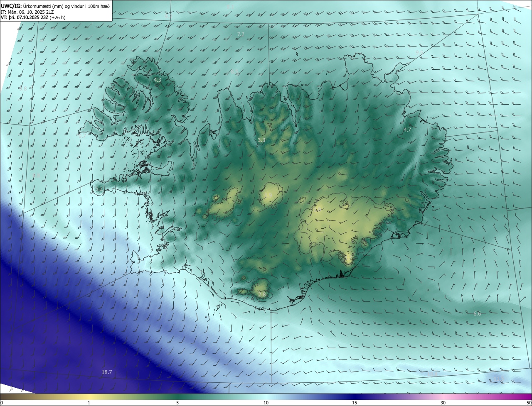Click the 50 tick on the color scale

click(529, 403)
